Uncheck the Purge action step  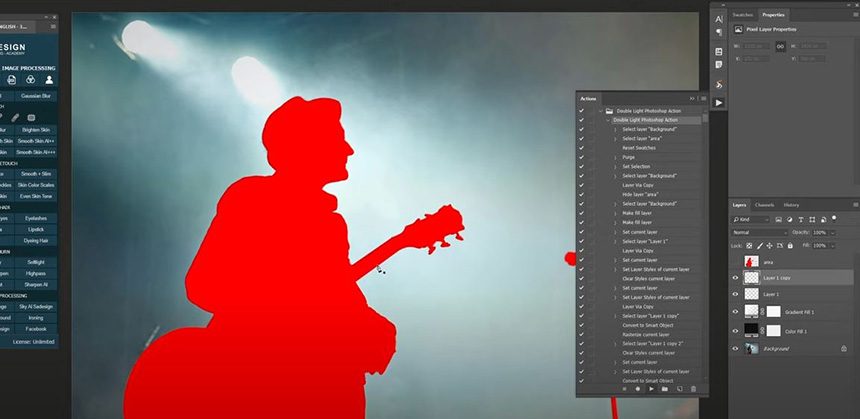click(x=581, y=157)
